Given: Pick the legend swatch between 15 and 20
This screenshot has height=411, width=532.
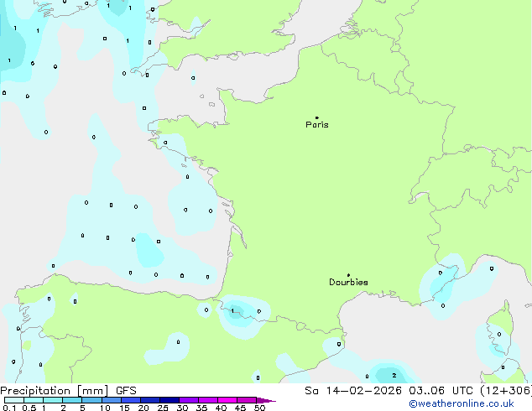Looking at the screenshot, I should [131, 400].
